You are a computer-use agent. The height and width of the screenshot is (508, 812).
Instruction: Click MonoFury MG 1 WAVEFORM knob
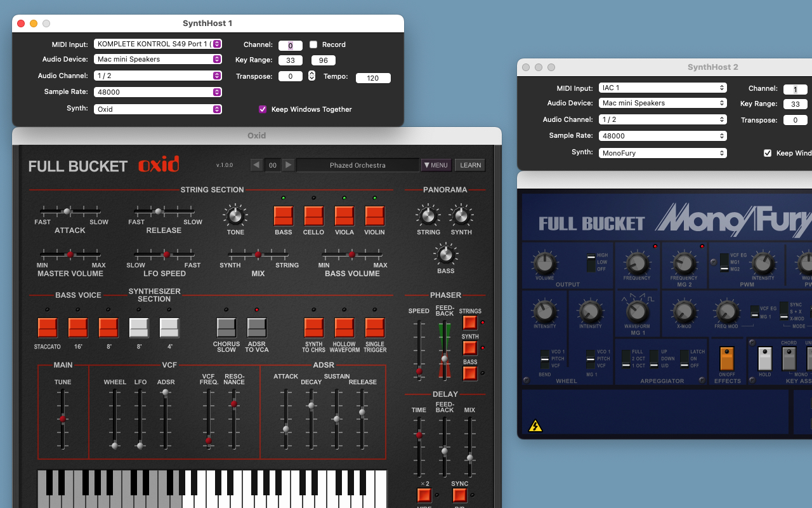(637, 312)
